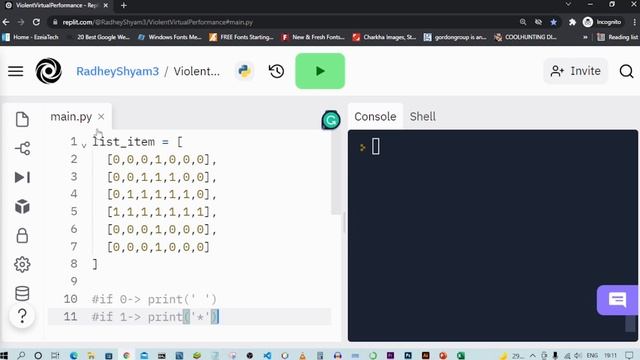Open browser Extensions puzzle icon
Viewport: 640px width, 360px height.
coord(572,22)
